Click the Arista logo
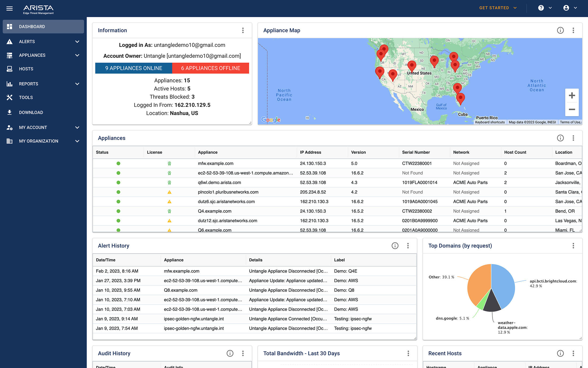This screenshot has height=368, width=588. 38,10
